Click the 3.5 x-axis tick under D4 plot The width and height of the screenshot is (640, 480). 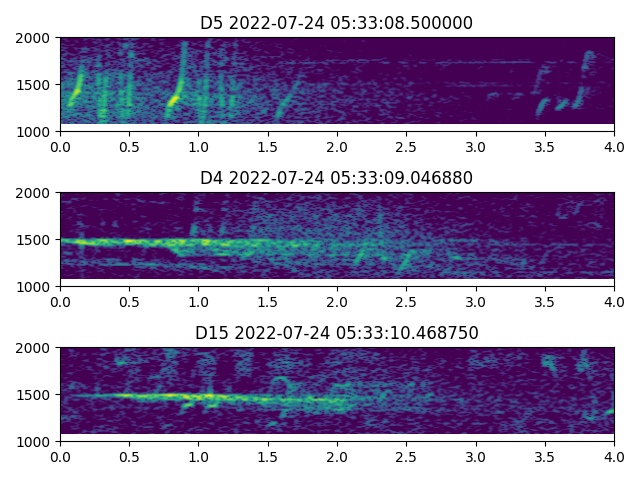tap(545, 301)
